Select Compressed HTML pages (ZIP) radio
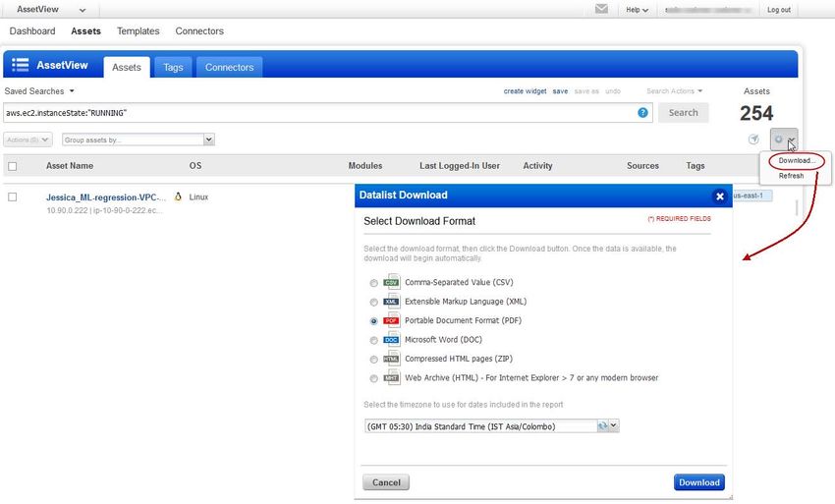This screenshot has width=835, height=504. coord(374,360)
